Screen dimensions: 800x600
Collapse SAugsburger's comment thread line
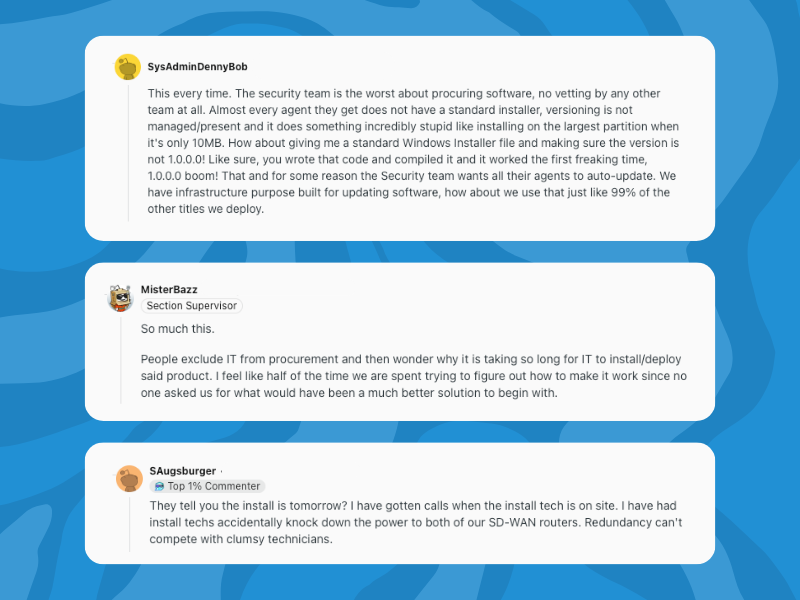(130, 524)
